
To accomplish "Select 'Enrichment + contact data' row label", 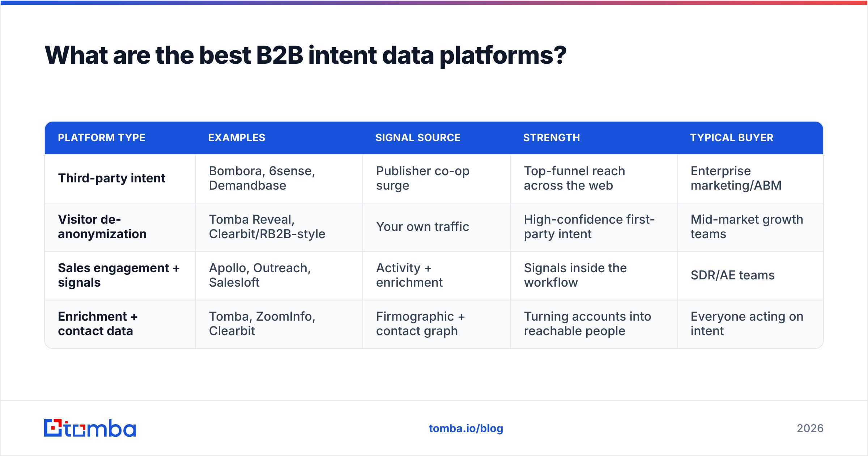I will tap(98, 324).
